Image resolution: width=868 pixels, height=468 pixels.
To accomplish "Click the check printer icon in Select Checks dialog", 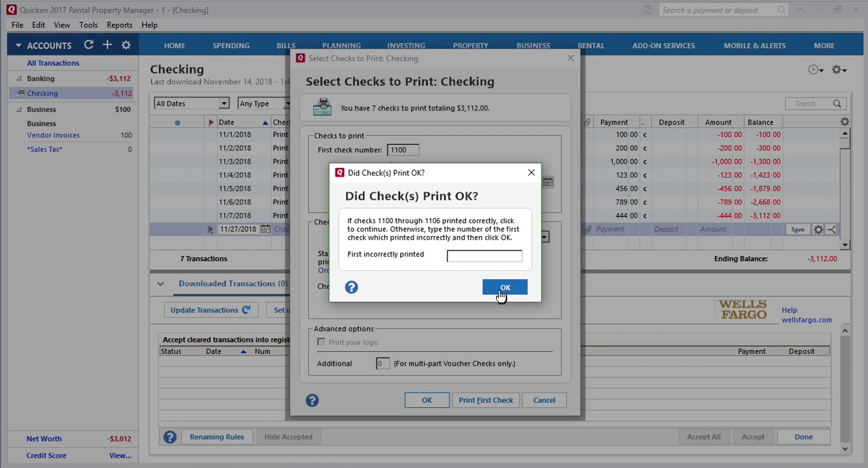I will click(x=322, y=107).
